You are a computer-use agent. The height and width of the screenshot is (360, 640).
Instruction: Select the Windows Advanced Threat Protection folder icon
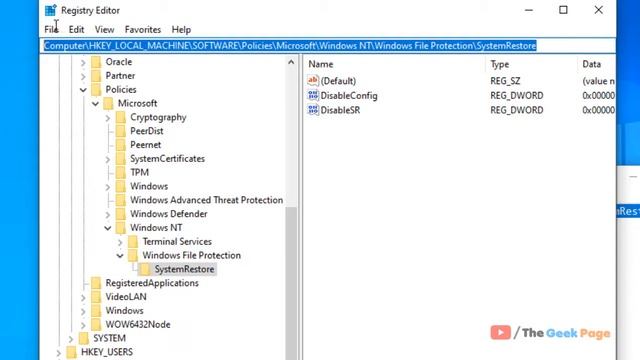coord(120,200)
